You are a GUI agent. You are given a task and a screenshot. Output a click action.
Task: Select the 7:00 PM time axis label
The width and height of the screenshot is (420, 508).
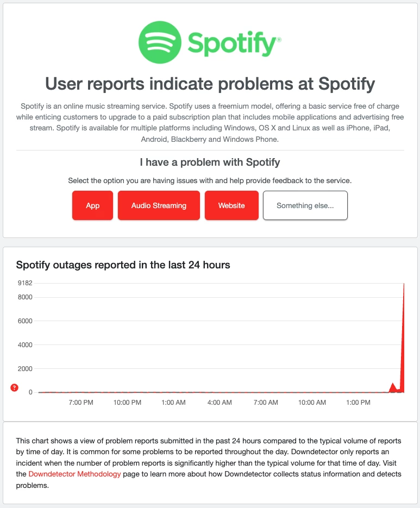[x=82, y=403]
